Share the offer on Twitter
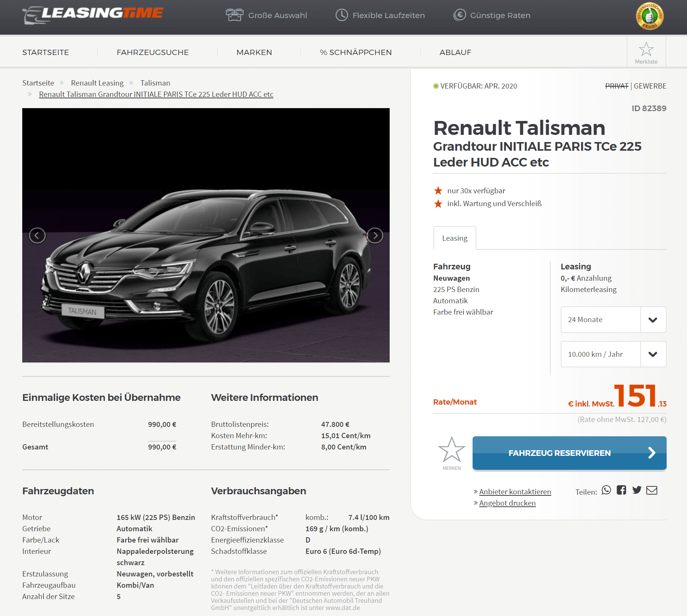Image resolution: width=687 pixels, height=616 pixels. (637, 490)
